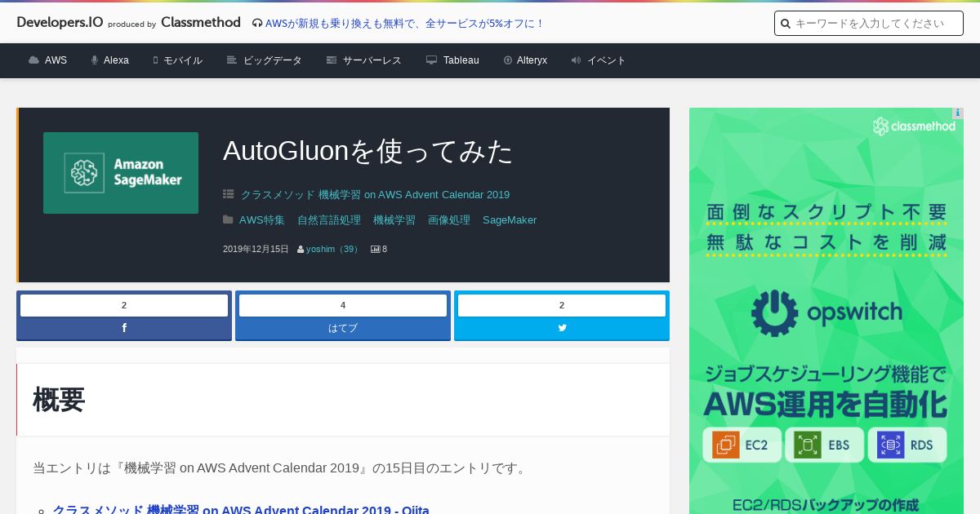980x514 pixels.
Task: Share the article via Facebook icon
Action: [124, 328]
